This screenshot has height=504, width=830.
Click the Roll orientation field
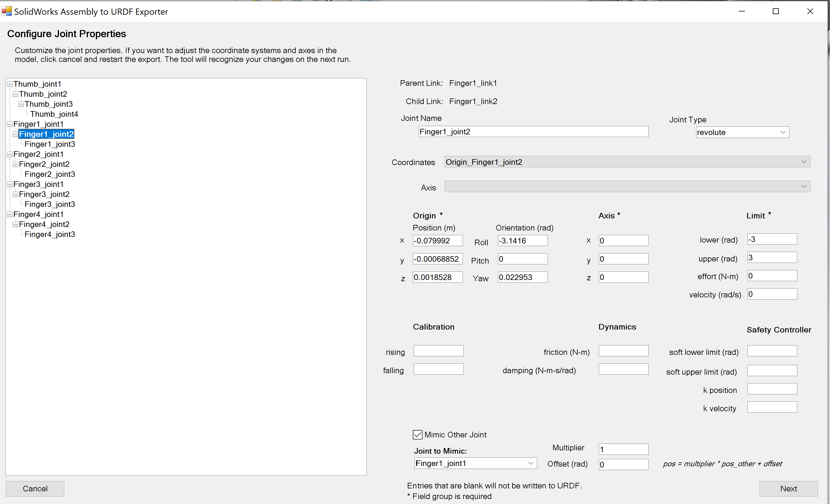[x=523, y=241]
